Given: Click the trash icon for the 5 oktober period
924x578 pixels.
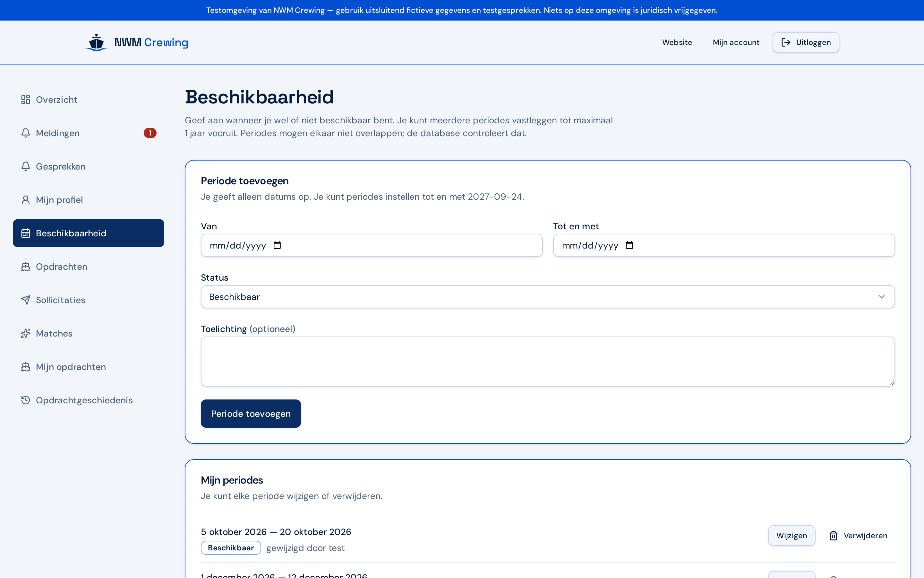Looking at the screenshot, I should coord(834,536).
